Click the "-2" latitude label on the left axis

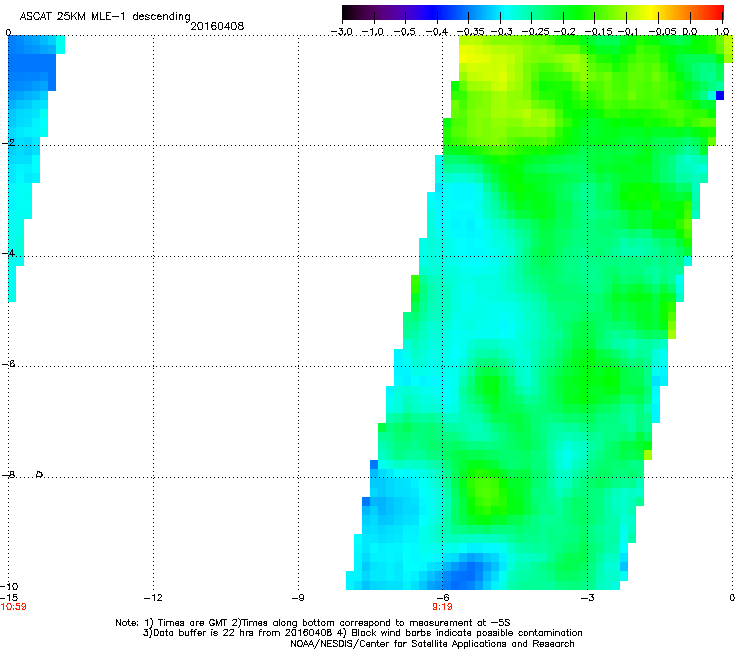tap(8, 143)
